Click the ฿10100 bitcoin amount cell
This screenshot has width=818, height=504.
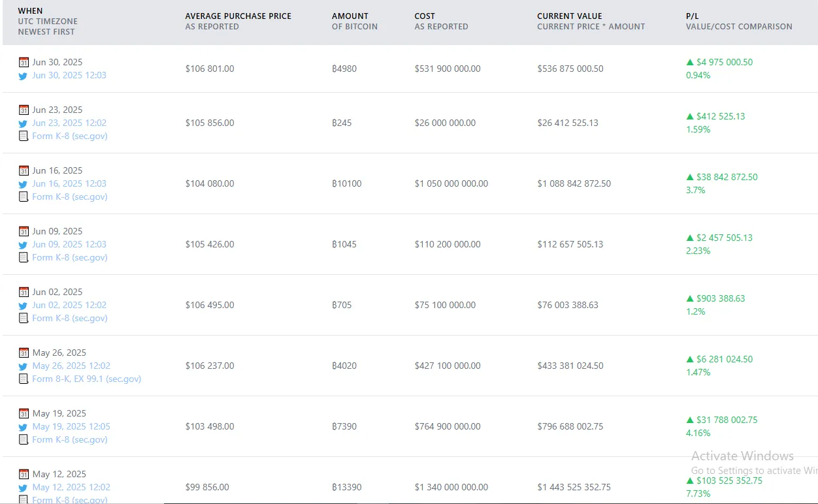346,183
